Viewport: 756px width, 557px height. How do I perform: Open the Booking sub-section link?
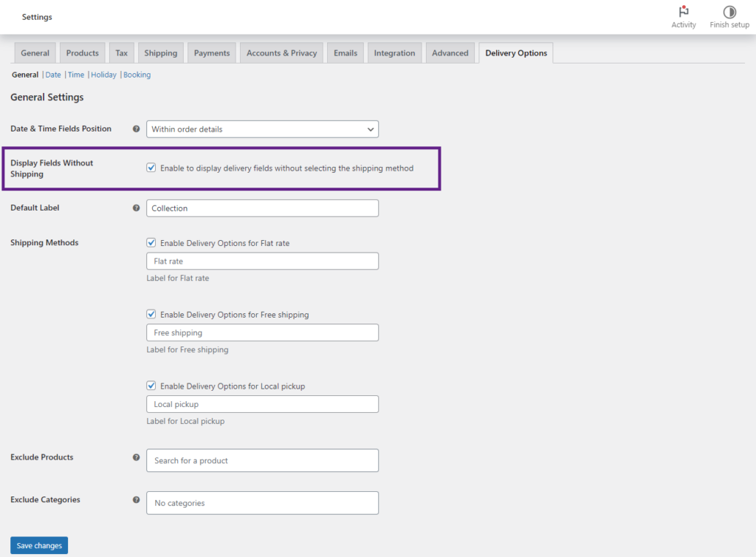tap(137, 75)
